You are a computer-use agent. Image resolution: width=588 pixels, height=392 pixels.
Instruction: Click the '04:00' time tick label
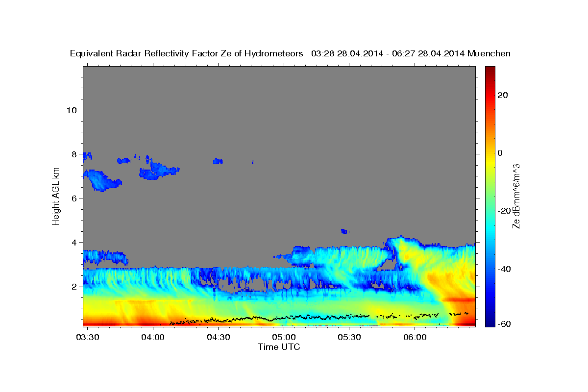tap(153, 337)
